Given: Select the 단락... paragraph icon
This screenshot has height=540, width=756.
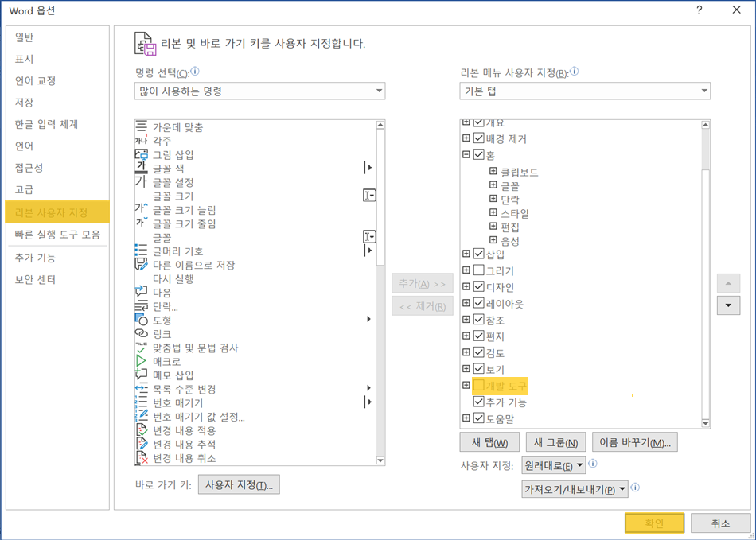Looking at the screenshot, I should (142, 306).
